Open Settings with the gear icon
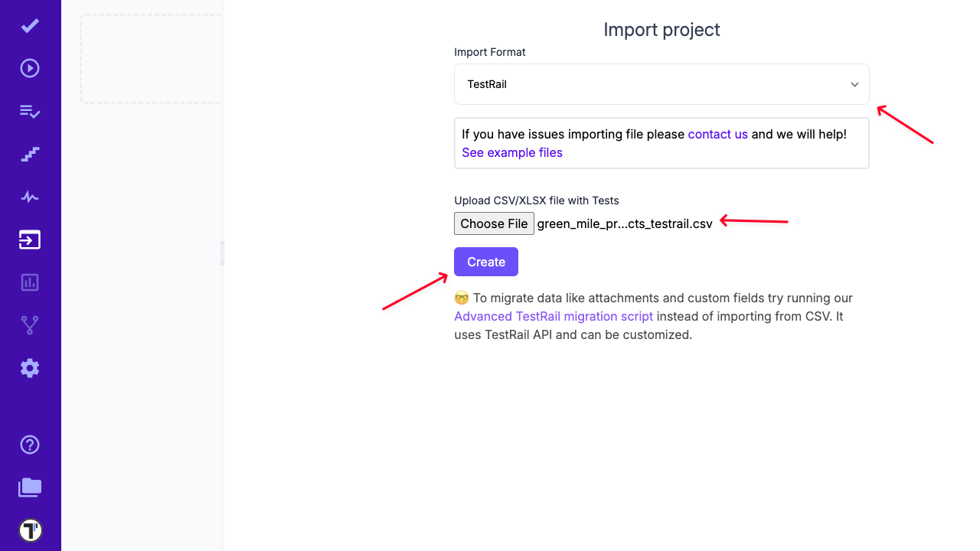This screenshot has width=980, height=551. click(30, 368)
